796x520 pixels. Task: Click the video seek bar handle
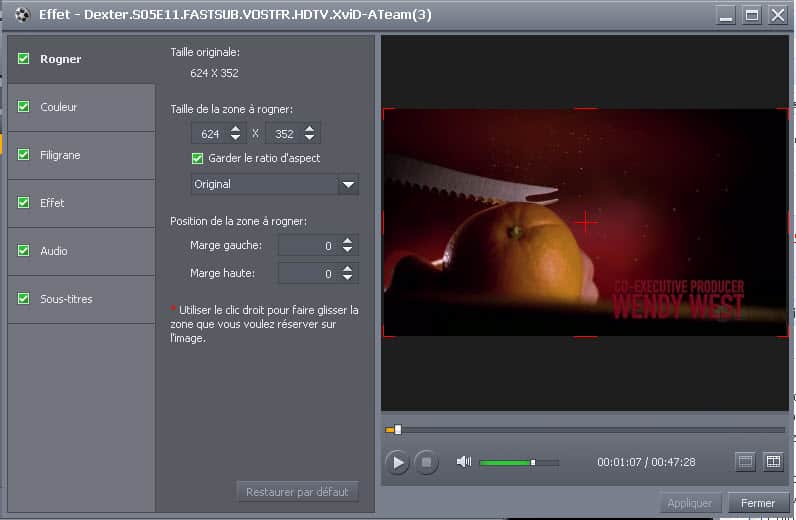pos(398,430)
